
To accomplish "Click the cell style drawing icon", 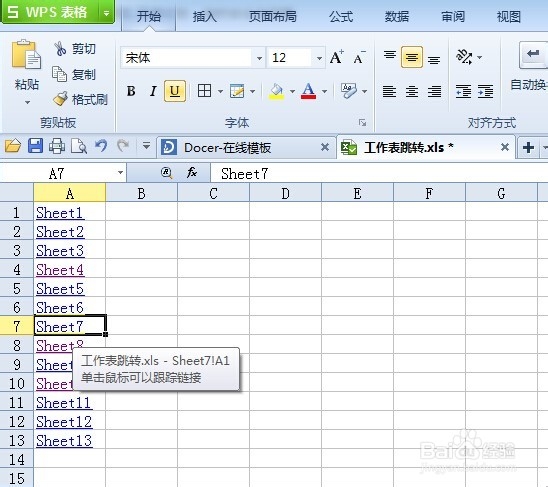I will coord(237,91).
